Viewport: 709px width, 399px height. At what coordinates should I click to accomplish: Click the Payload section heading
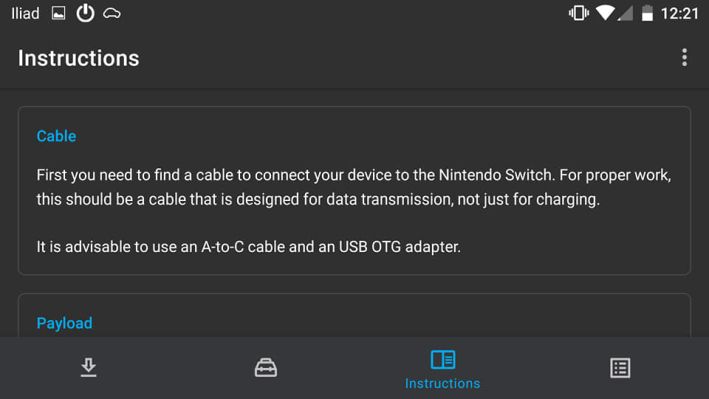(65, 323)
